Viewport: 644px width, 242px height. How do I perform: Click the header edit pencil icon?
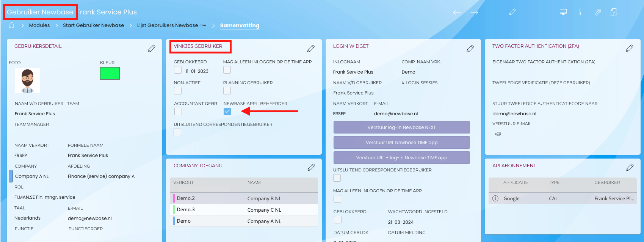(x=512, y=12)
